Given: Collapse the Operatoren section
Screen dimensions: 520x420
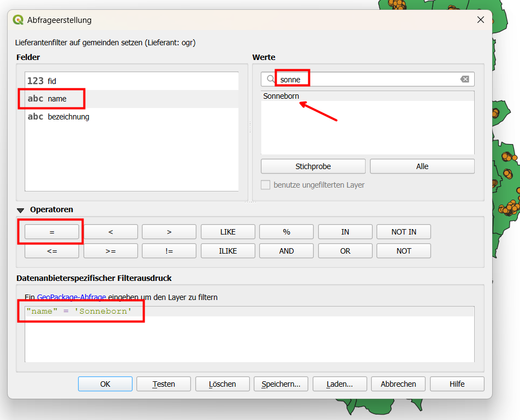Looking at the screenshot, I should (21, 210).
